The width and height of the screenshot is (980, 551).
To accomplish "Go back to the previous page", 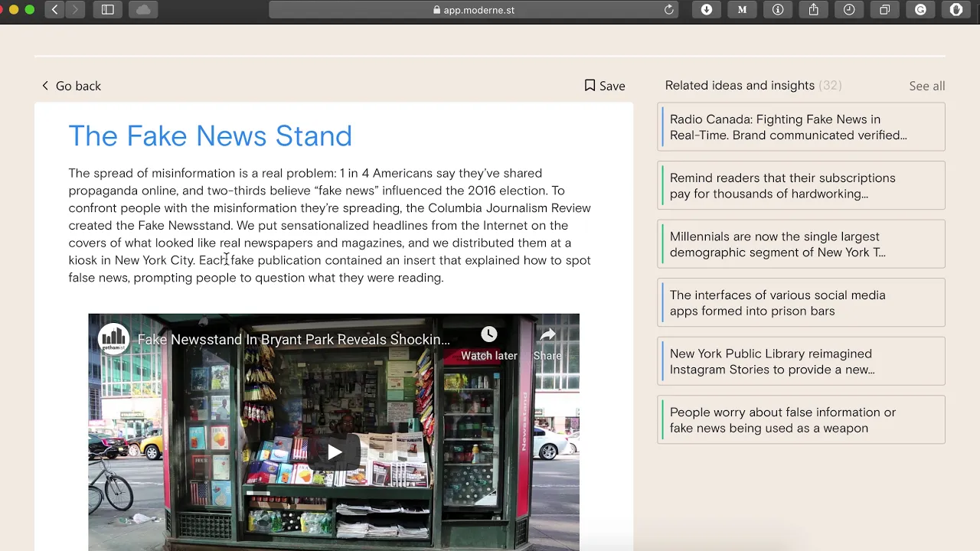I will pyautogui.click(x=71, y=86).
